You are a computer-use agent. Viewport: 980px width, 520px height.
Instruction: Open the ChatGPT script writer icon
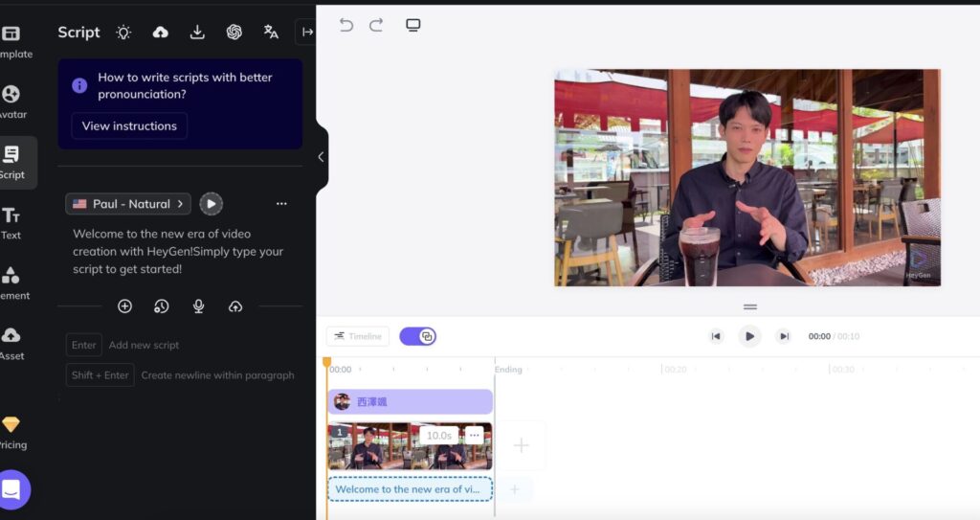(234, 32)
